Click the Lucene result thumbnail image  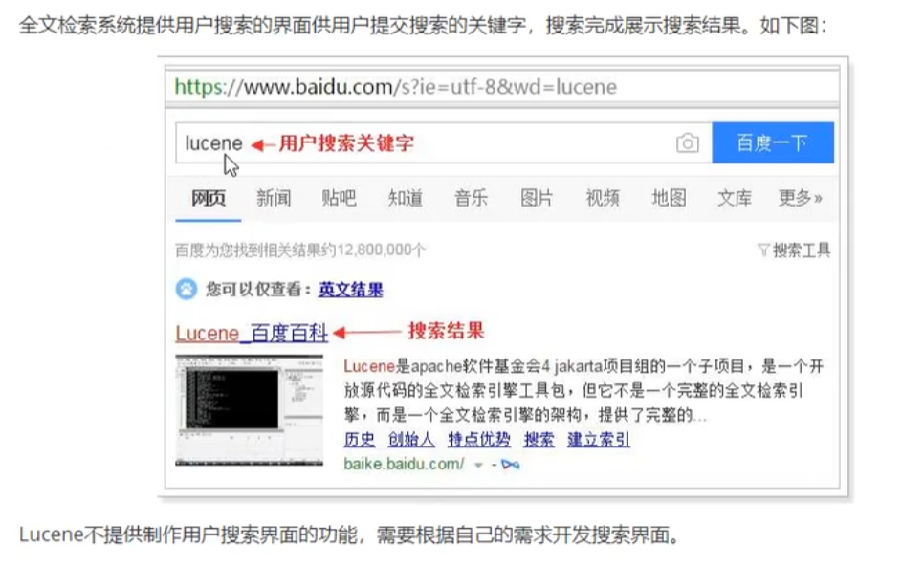point(250,411)
